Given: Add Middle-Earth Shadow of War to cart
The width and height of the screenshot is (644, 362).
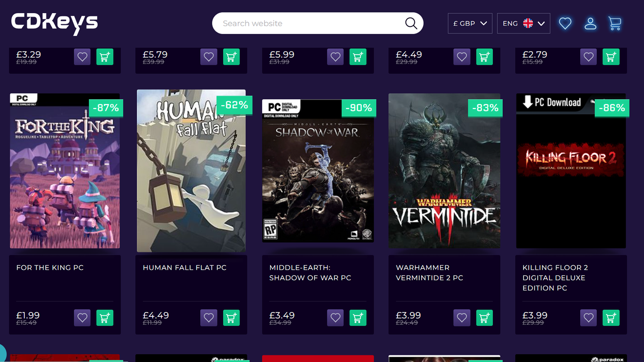Looking at the screenshot, I should (358, 318).
